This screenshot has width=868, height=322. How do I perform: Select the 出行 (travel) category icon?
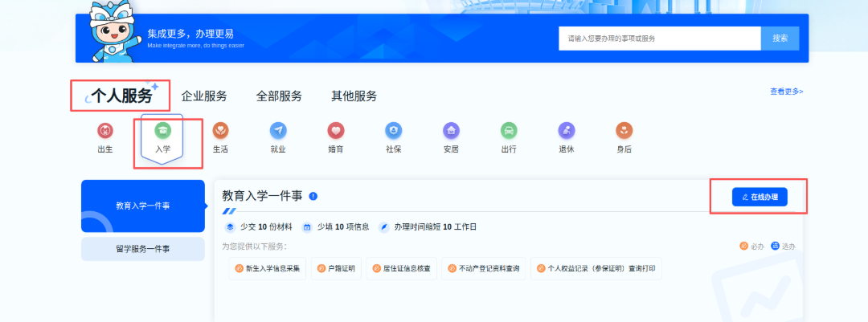tap(509, 131)
